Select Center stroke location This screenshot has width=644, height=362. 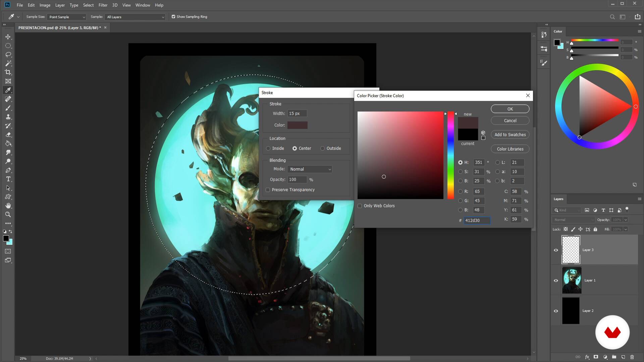(x=294, y=148)
